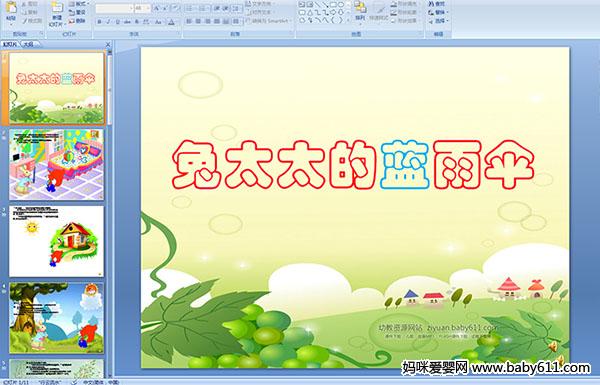Screen dimensions: 600x385
Task: Open the Font dialog launcher
Action: [x=178, y=34]
